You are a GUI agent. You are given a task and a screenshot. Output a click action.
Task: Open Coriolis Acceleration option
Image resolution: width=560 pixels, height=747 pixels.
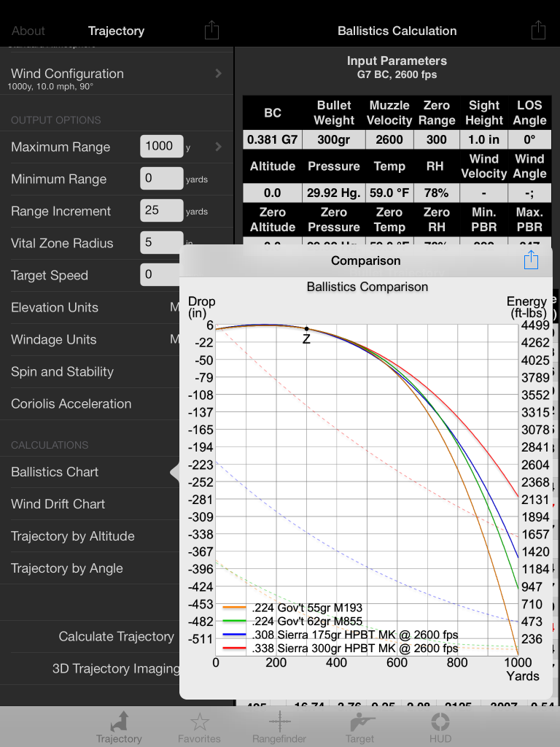pos(90,403)
